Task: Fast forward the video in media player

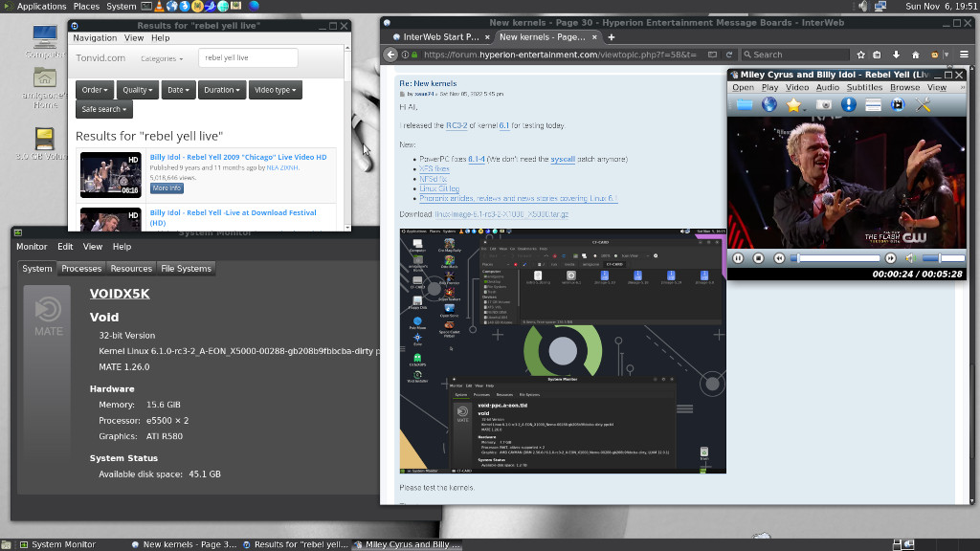Action: 891,258
